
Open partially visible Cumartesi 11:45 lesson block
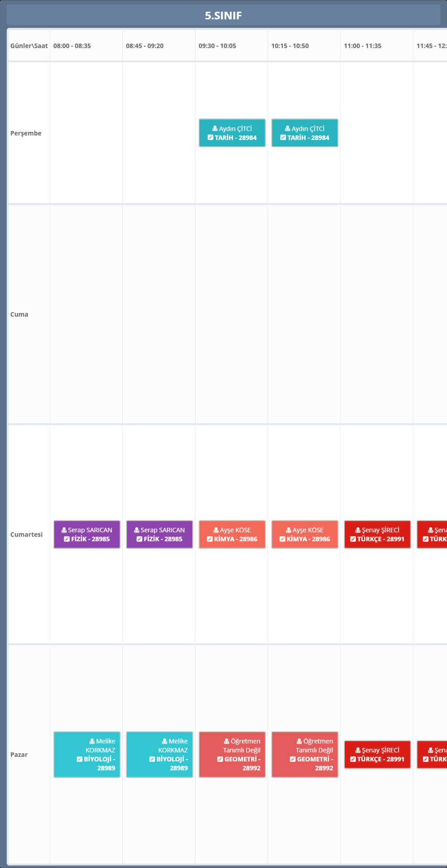point(433,534)
